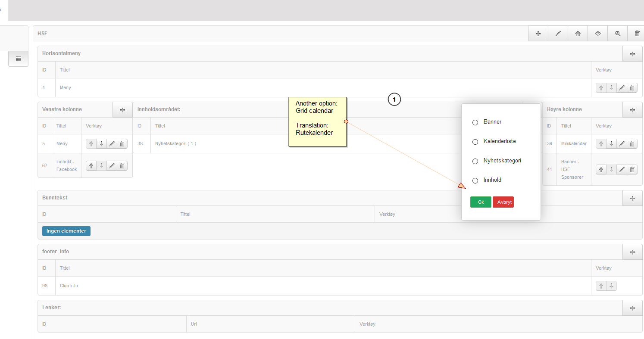Move Club info up in footer_info
This screenshot has width=644, height=339.
coord(601,286)
